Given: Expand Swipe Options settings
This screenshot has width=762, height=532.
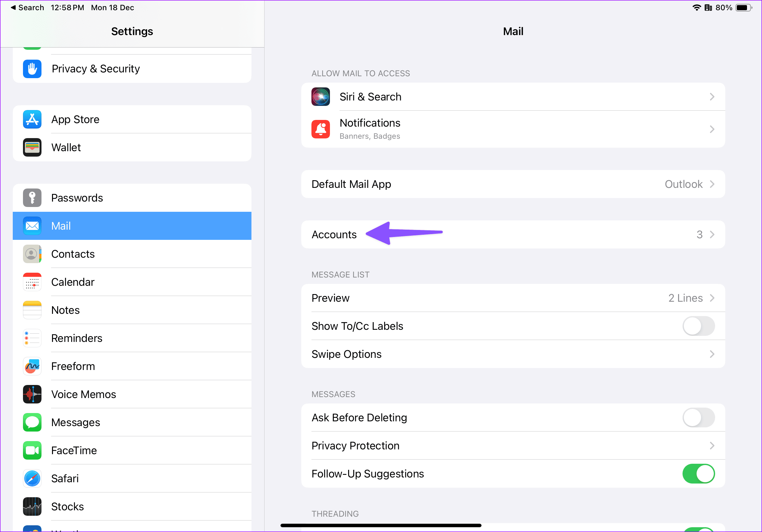Looking at the screenshot, I should [514, 354].
